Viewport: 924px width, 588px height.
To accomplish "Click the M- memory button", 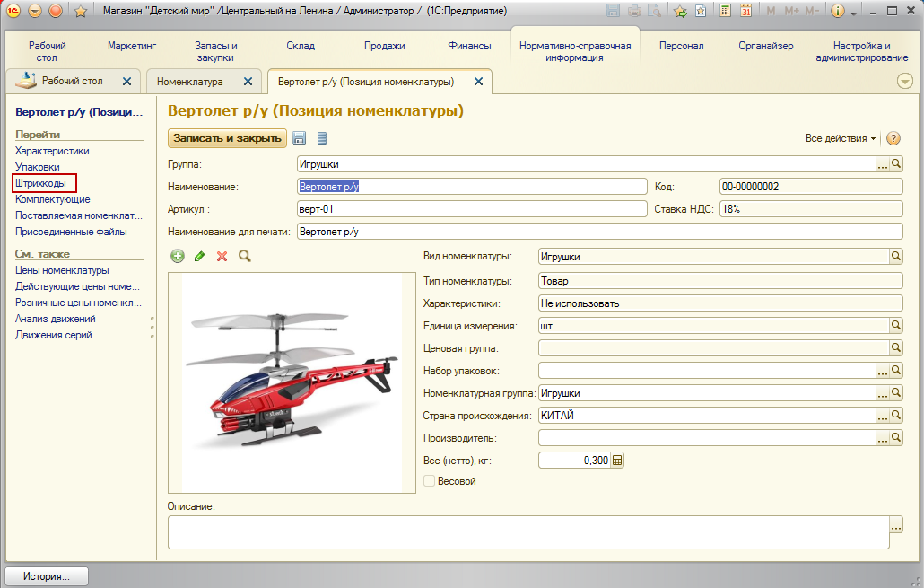I will [812, 11].
